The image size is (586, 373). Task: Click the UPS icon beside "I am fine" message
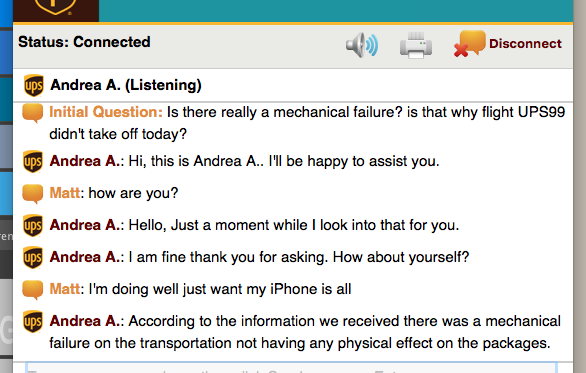(x=33, y=258)
